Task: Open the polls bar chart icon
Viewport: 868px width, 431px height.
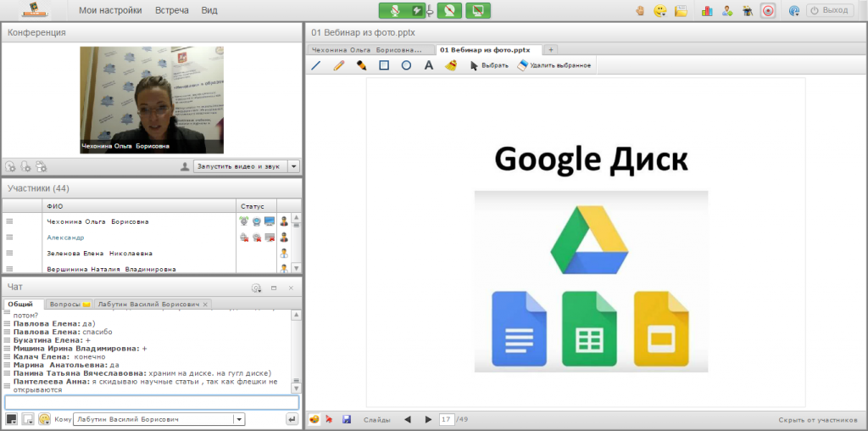Action: click(707, 10)
